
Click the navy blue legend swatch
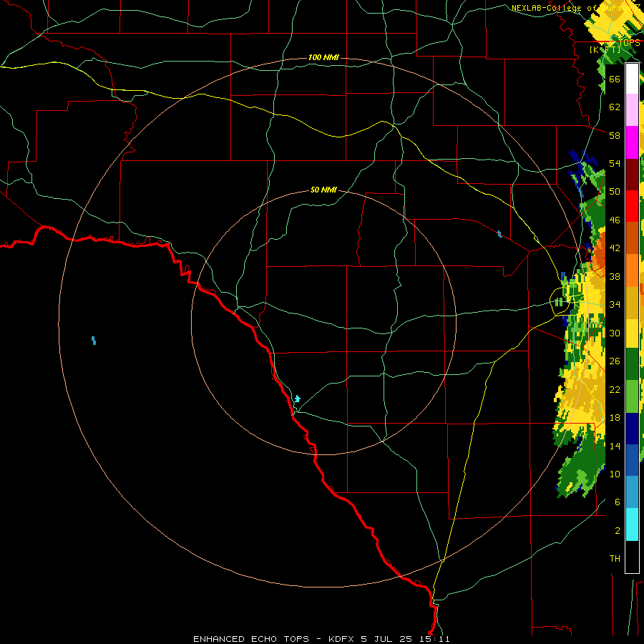pyautogui.click(x=632, y=429)
